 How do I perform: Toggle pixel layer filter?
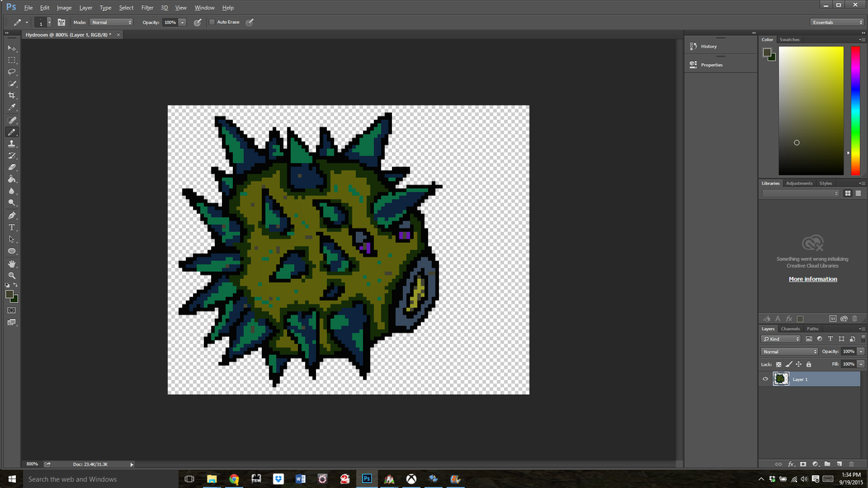[809, 339]
